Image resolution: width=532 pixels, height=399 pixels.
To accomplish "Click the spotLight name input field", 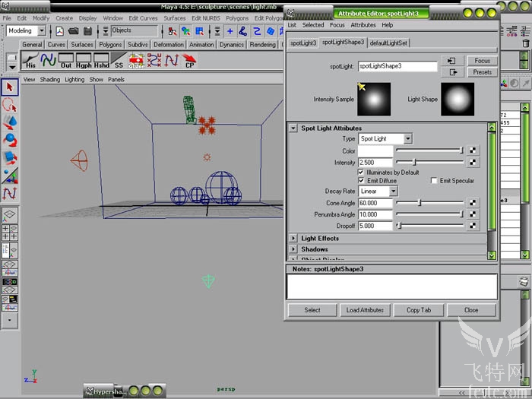I will (397, 66).
